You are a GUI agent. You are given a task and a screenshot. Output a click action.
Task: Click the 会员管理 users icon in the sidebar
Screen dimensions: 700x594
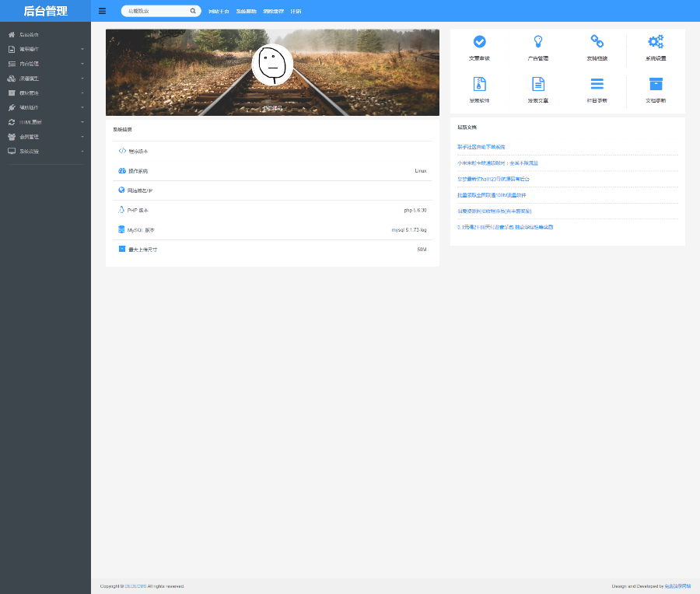(x=12, y=137)
